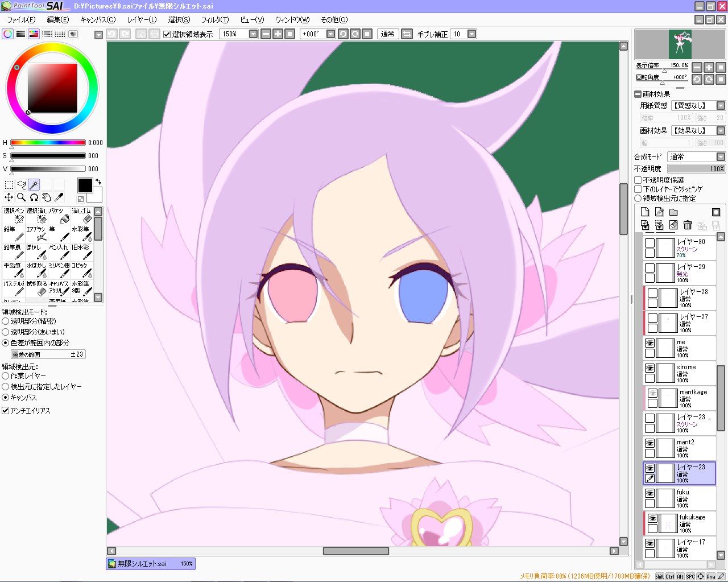Show the RGB slider panel icon
This screenshot has height=582, width=728.
(20, 34)
